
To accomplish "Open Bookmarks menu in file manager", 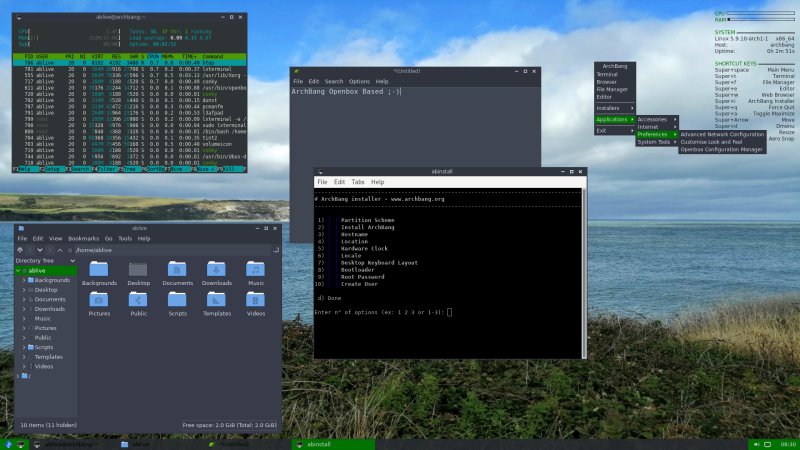I will click(x=83, y=239).
